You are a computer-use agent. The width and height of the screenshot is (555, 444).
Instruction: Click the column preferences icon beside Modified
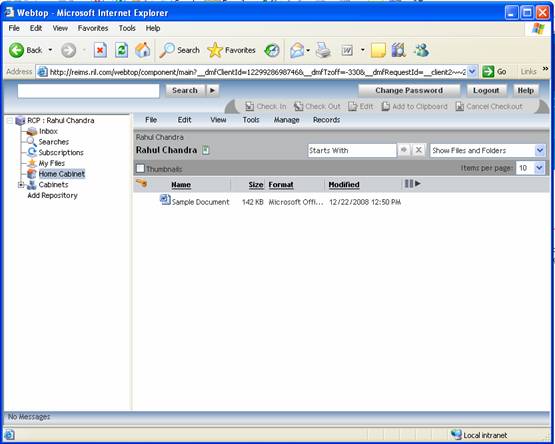[412, 184]
